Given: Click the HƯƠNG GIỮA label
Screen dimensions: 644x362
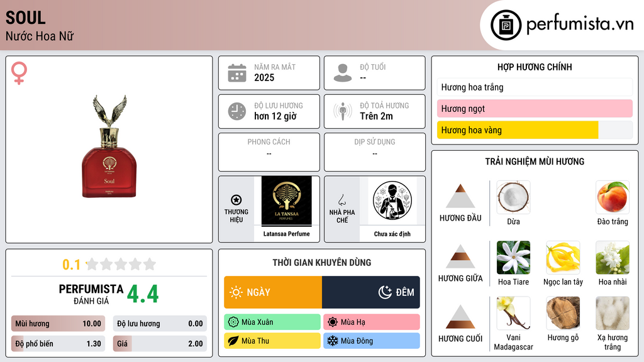Looking at the screenshot, I should [x=460, y=278].
